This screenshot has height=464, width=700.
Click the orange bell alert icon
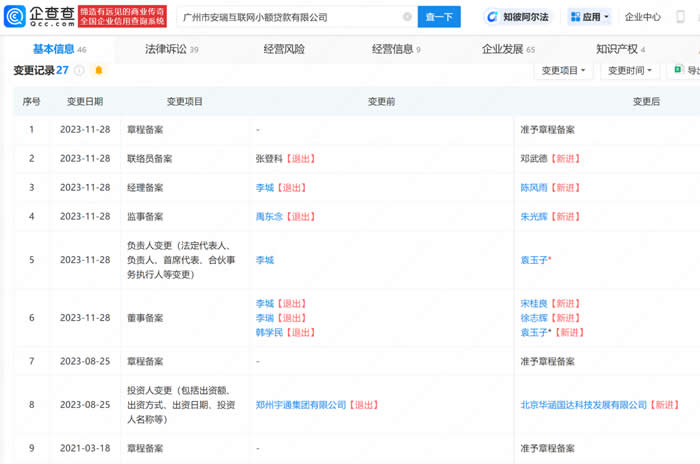[98, 71]
